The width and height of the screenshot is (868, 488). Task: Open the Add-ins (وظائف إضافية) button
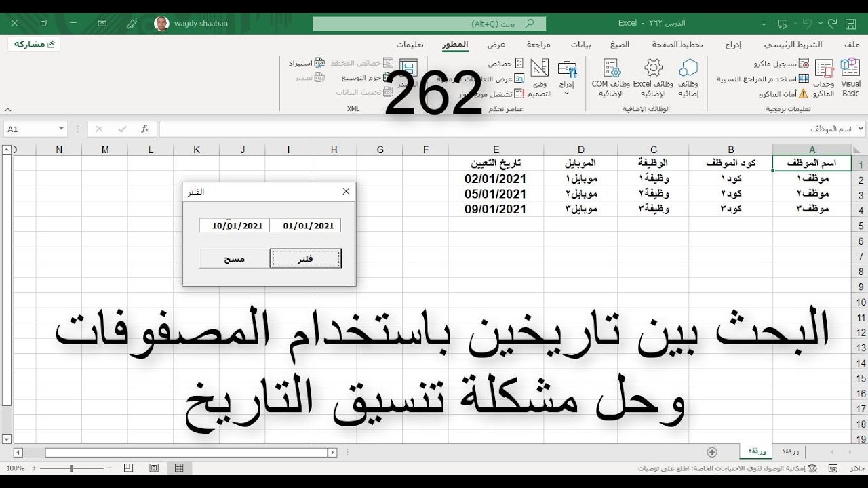coord(688,78)
